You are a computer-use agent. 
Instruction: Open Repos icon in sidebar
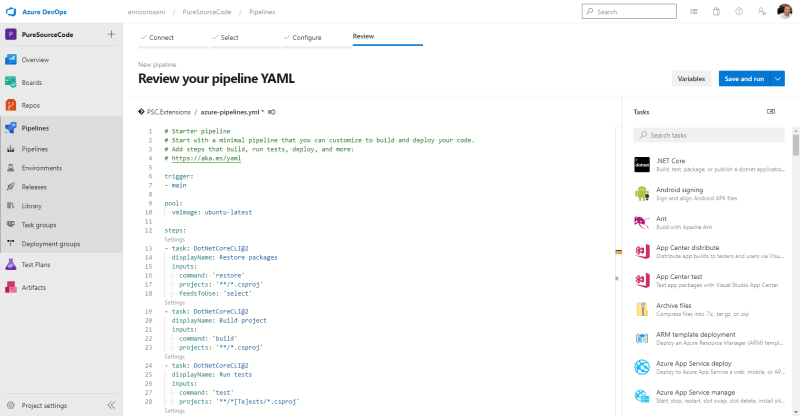coord(11,105)
